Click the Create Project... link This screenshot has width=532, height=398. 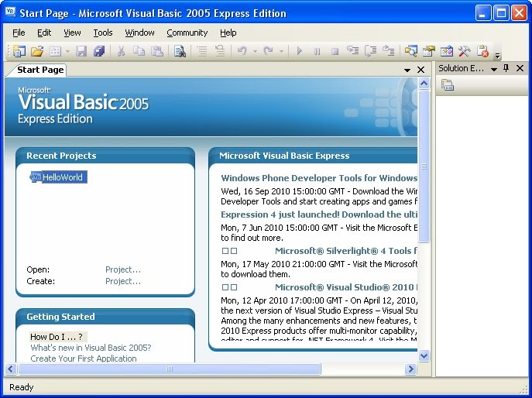tap(123, 281)
